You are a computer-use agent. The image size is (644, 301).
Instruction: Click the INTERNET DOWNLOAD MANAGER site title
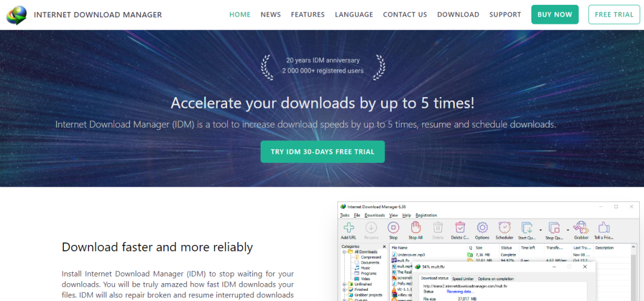[x=98, y=15]
